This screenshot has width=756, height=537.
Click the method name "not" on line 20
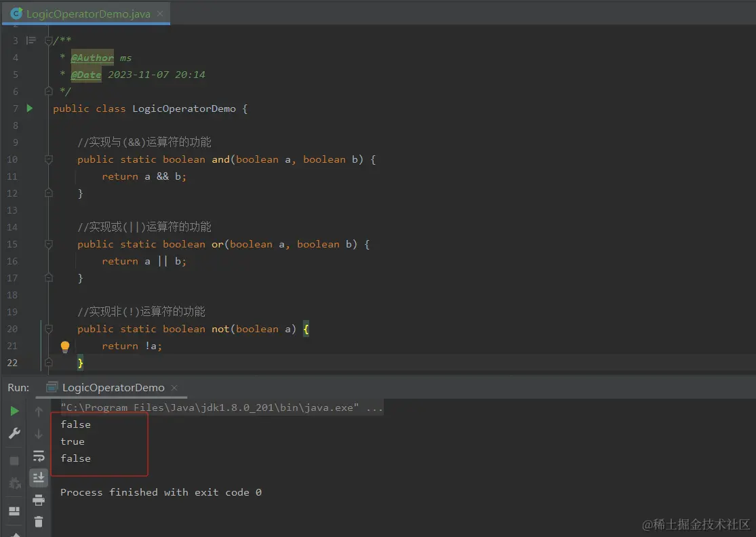[220, 329]
